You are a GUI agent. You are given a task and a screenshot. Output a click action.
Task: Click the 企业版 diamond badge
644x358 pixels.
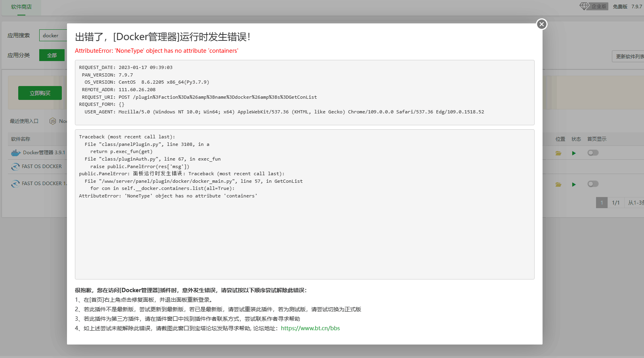(594, 6)
